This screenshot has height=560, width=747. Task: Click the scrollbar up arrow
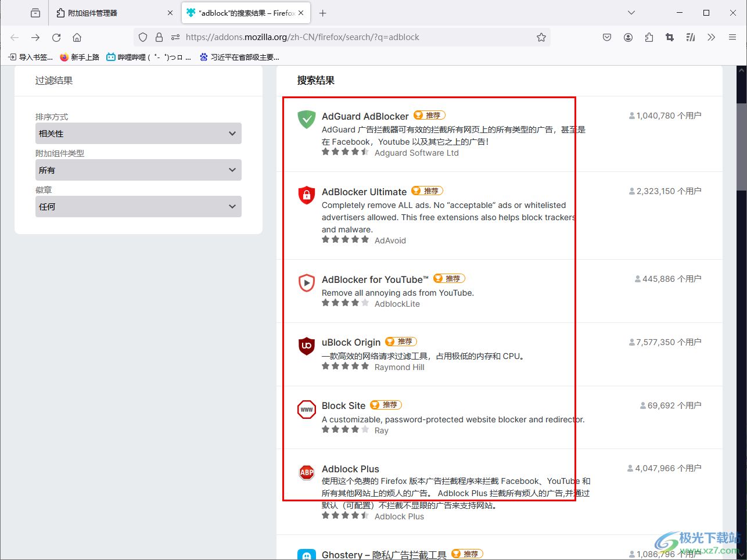click(x=742, y=70)
